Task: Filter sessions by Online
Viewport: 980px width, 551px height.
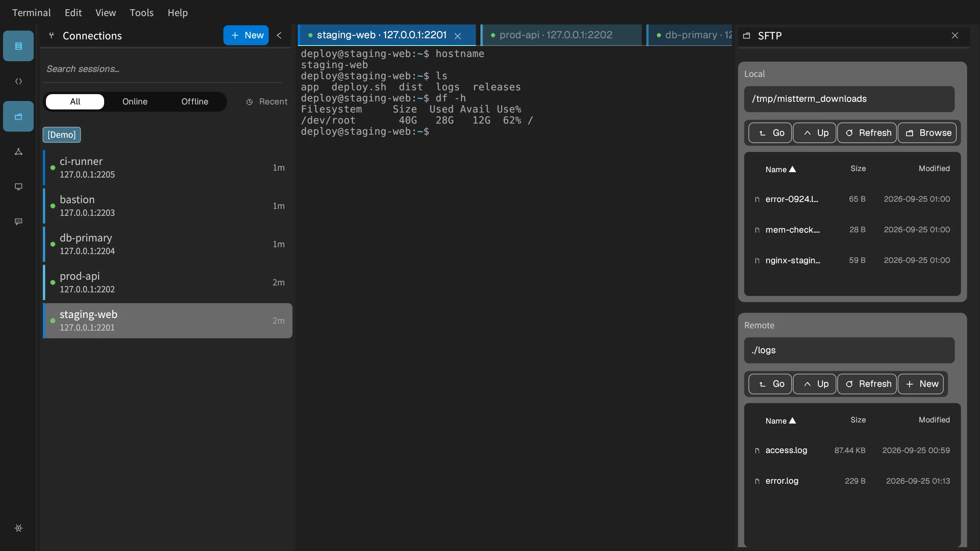Action: pyautogui.click(x=135, y=101)
